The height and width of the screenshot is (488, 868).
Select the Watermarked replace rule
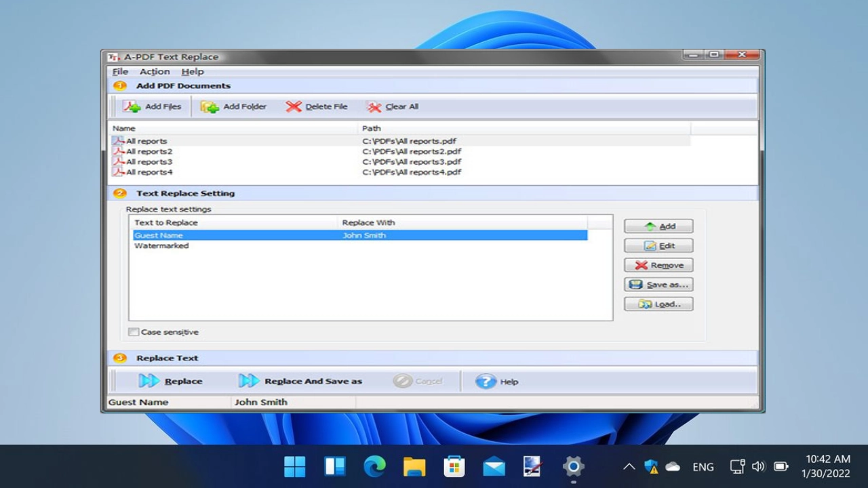161,245
